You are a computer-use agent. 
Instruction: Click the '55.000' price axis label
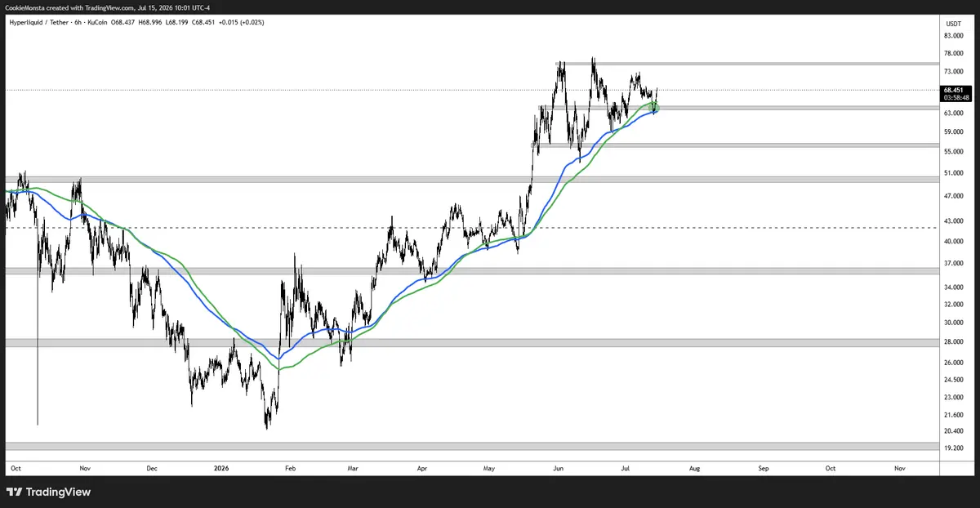pyautogui.click(x=954, y=151)
